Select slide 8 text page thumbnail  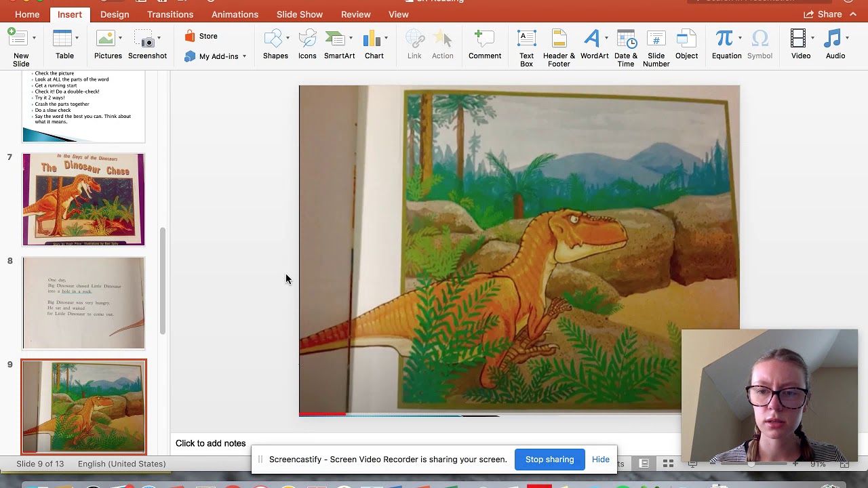pos(83,303)
